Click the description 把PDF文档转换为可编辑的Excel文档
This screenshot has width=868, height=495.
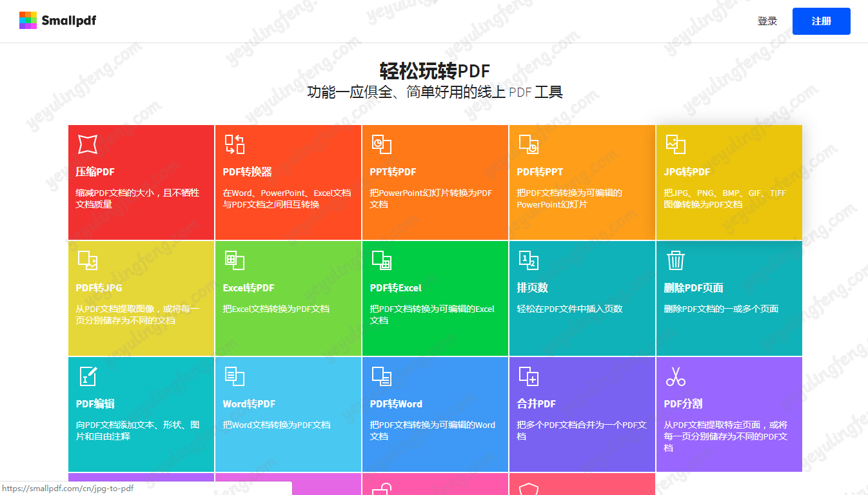[432, 315]
